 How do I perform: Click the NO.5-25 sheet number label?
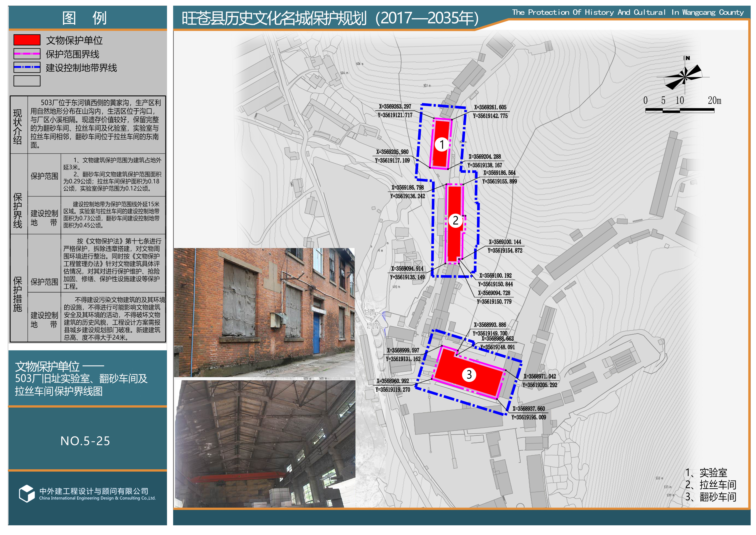click(85, 441)
